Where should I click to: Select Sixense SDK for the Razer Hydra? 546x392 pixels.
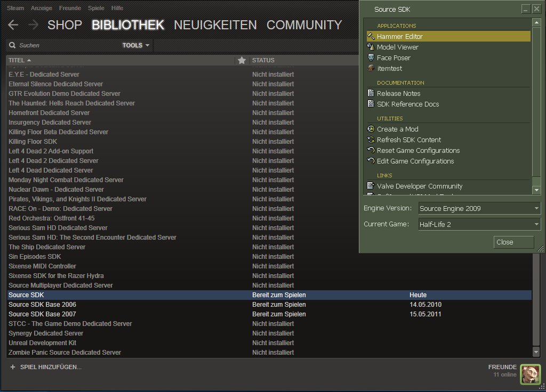click(x=56, y=275)
